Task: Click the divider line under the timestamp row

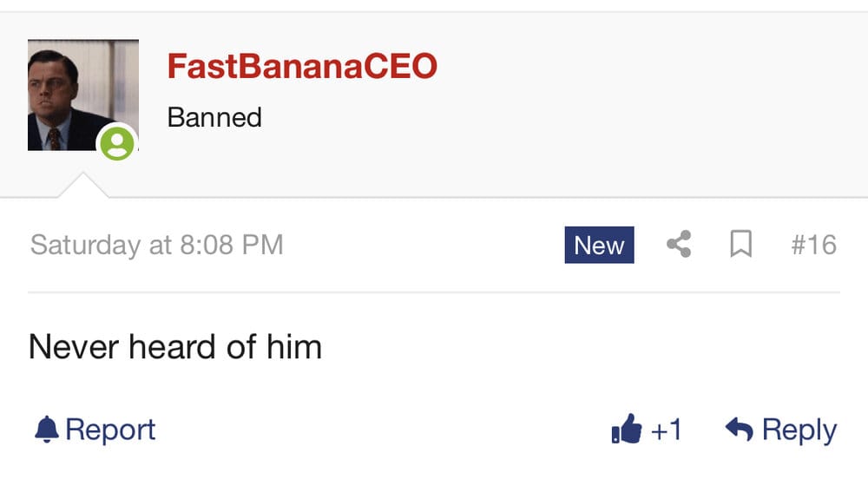Action: (434, 292)
